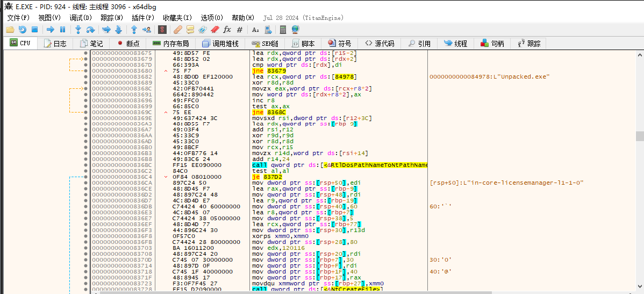This screenshot has width=644, height=294.
Task: Open intermodular calls phone icon
Action: (268, 30)
